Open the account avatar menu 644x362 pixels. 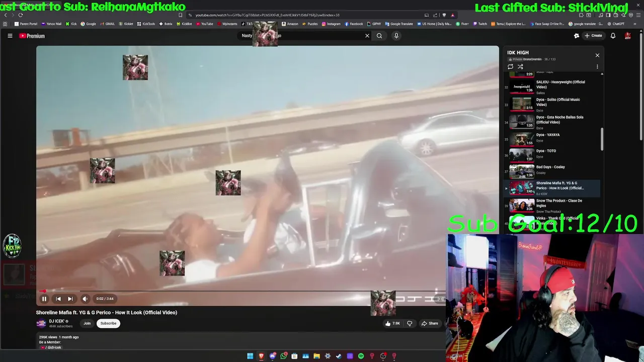pos(628,36)
